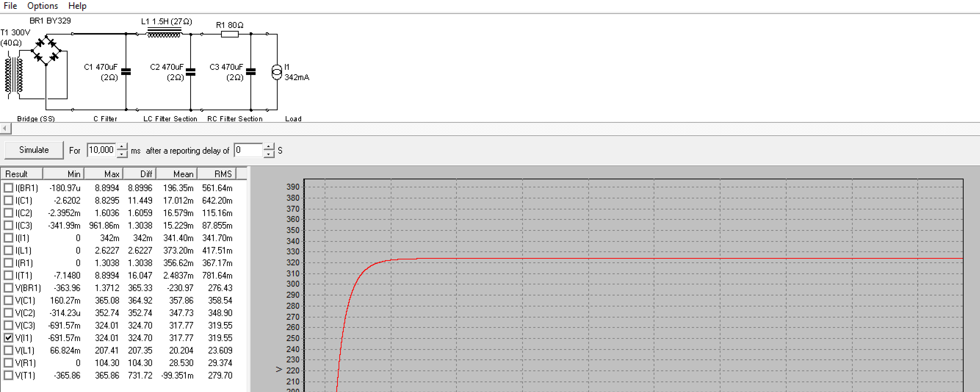Select the I1 current source load symbol
The height and width of the screenshot is (392, 980).
277,72
